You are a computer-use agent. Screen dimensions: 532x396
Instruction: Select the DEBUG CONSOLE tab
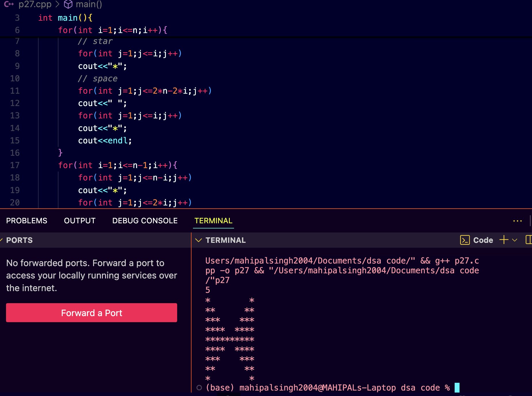[145, 221]
